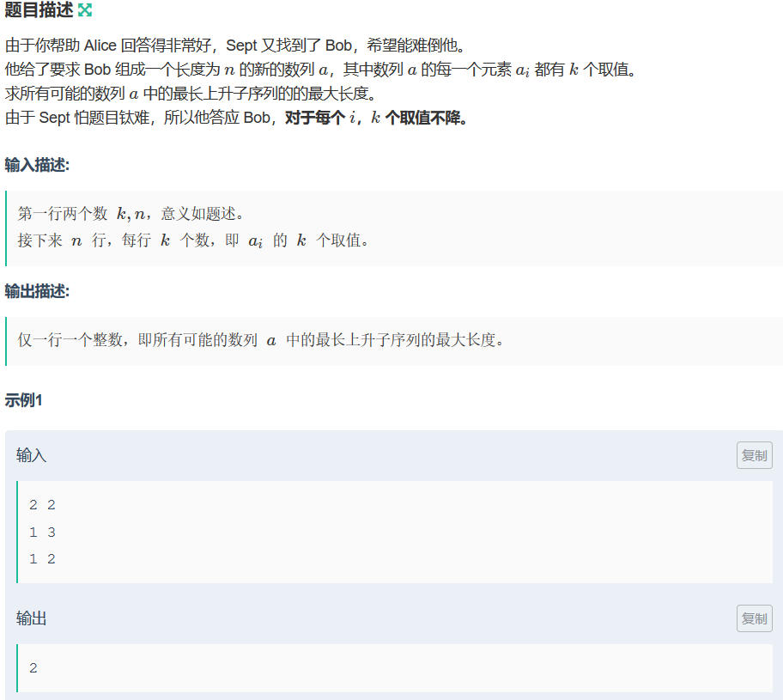Click sample input line '1 3'
Viewport: 783px width, 700px height.
(x=42, y=533)
